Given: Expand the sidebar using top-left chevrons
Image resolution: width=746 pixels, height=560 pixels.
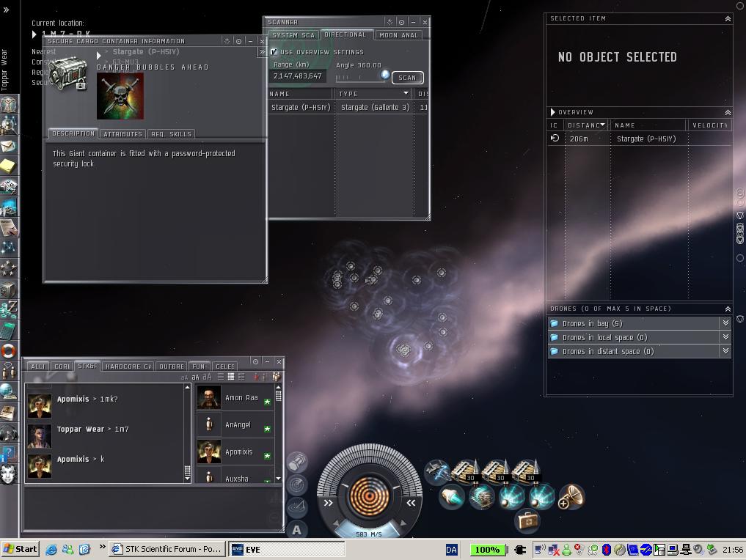Looking at the screenshot, I should coord(6,10).
